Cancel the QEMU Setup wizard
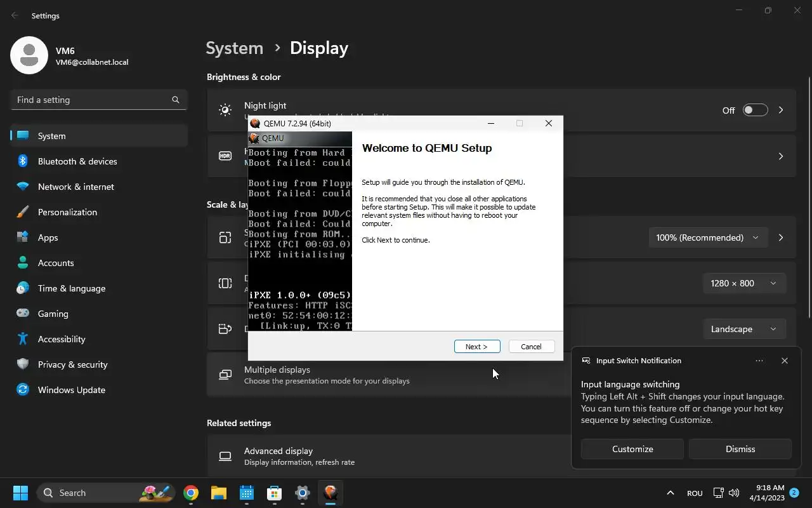Viewport: 812px width, 508px height. (x=532, y=347)
